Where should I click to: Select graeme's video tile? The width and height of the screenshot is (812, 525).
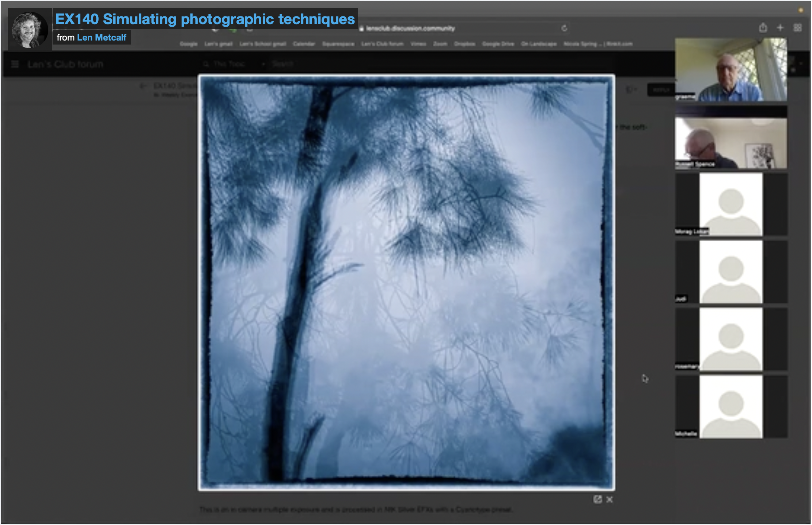click(x=731, y=69)
